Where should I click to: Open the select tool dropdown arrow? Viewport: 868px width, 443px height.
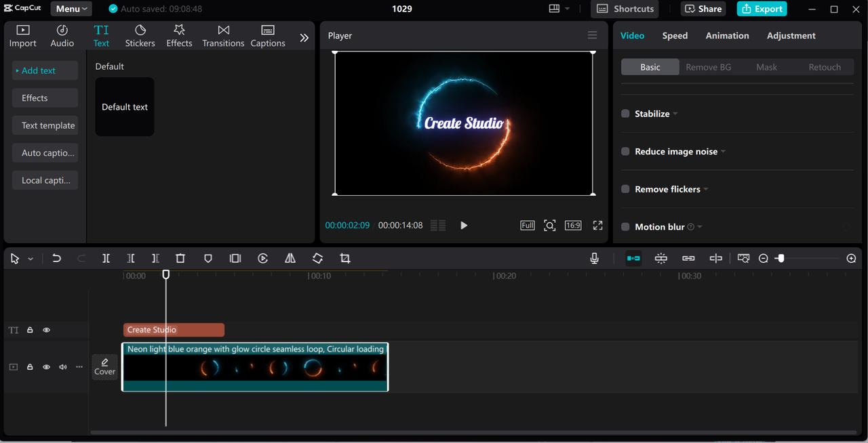(31, 259)
